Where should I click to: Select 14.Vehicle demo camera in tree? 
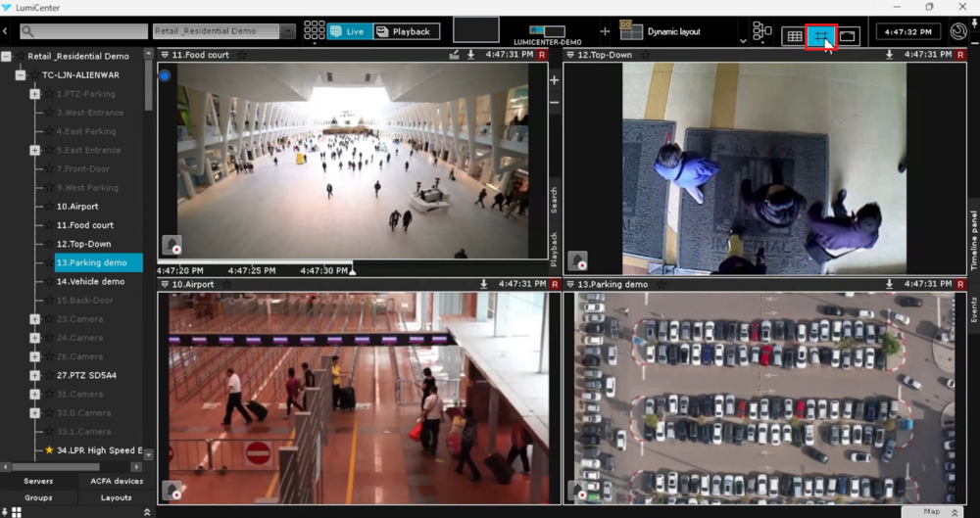[90, 281]
